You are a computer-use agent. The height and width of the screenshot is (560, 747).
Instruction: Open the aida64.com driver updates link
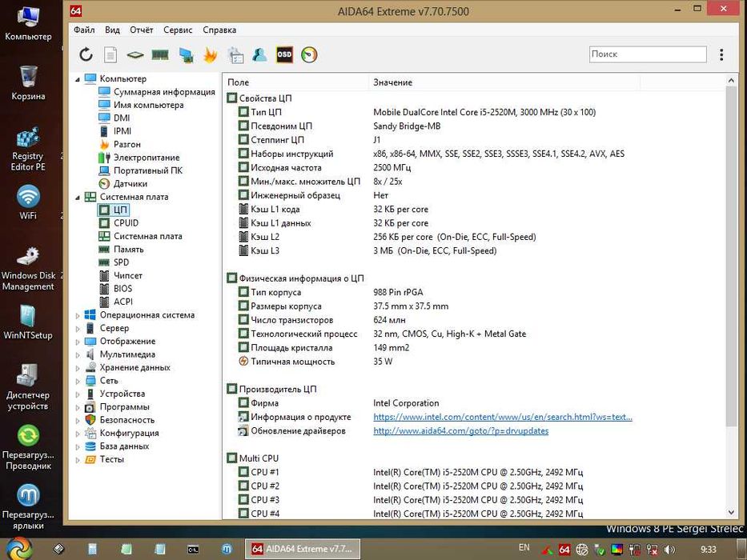point(460,430)
